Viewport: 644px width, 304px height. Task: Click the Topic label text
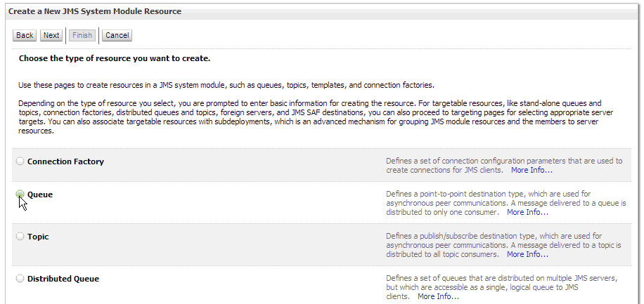[x=38, y=237]
